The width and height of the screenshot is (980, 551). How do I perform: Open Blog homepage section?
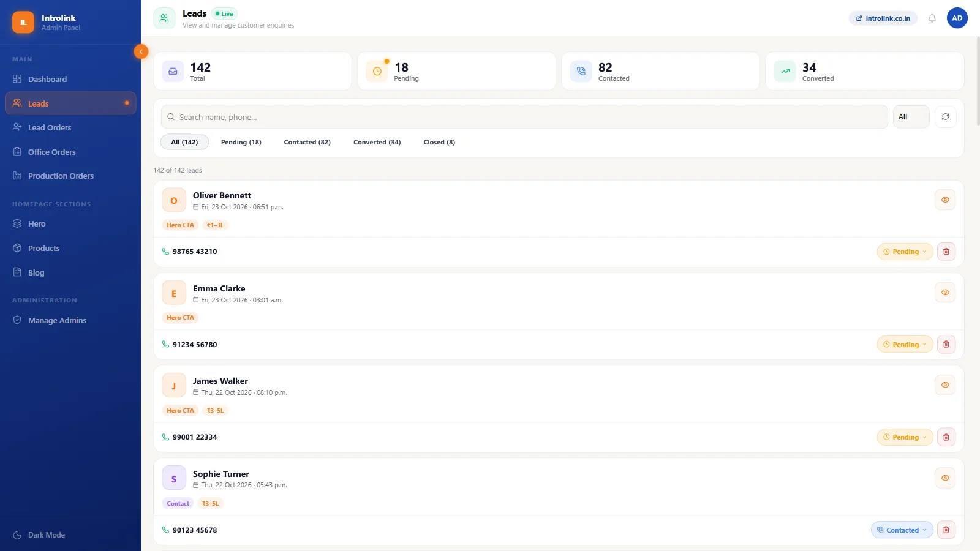[x=70, y=272]
